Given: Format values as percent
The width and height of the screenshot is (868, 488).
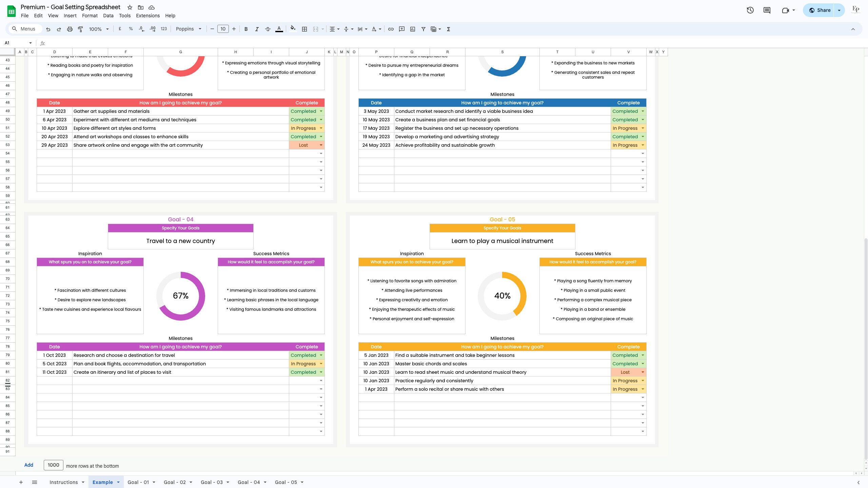Looking at the screenshot, I should [131, 29].
